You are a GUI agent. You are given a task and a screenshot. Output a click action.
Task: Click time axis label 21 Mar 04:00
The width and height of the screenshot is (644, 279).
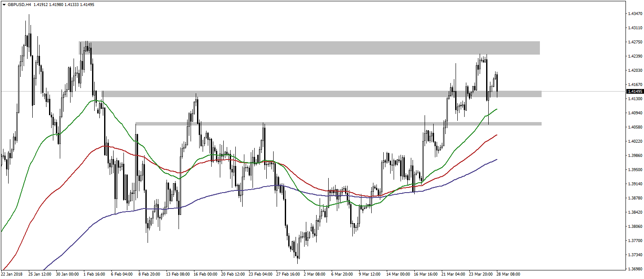coord(453,274)
